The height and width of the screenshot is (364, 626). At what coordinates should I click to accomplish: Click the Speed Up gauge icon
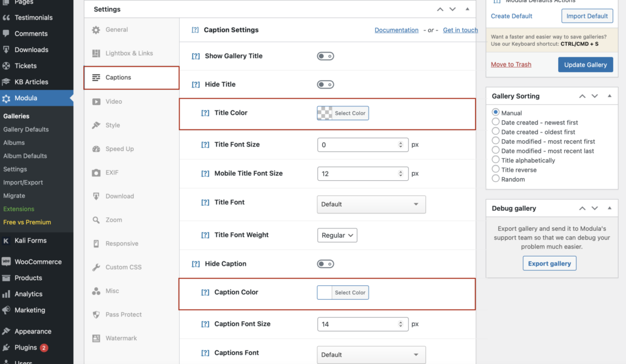(96, 148)
